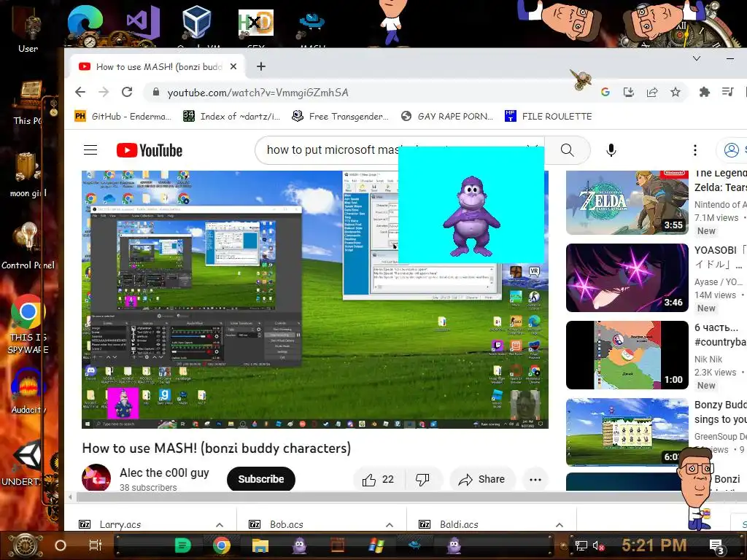Open the install/download icon in address bar
This screenshot has width=747, height=560.
(x=628, y=93)
